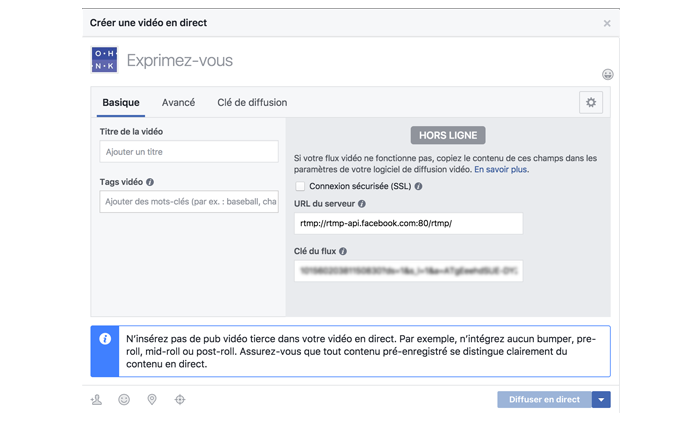
Task: Enable the Connexion sécurisée (SSL) checkbox
Action: pos(300,186)
